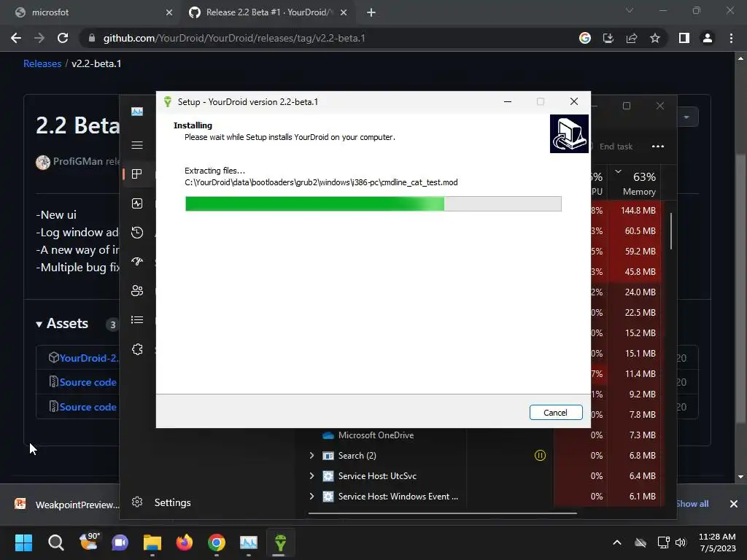Open taskbar Search
The width and height of the screenshot is (747, 560).
click(x=55, y=542)
